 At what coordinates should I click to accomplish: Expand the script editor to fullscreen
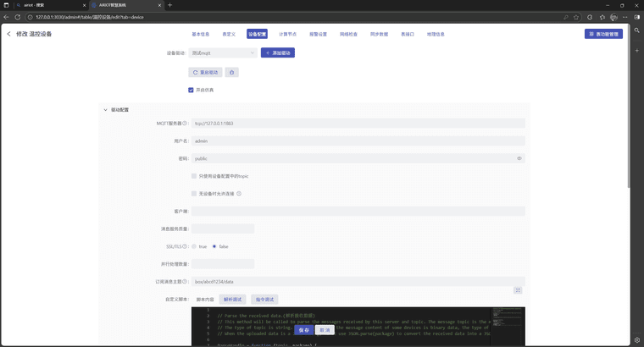tap(518, 290)
